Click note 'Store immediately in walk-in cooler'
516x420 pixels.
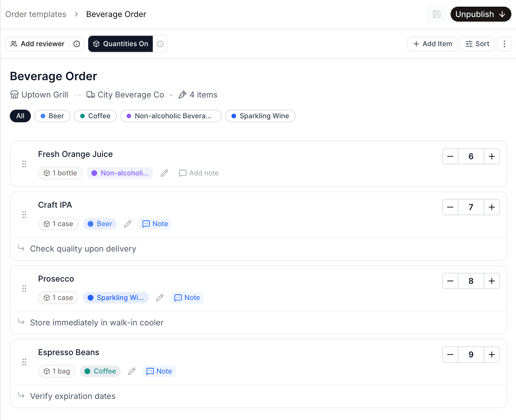[x=97, y=322]
